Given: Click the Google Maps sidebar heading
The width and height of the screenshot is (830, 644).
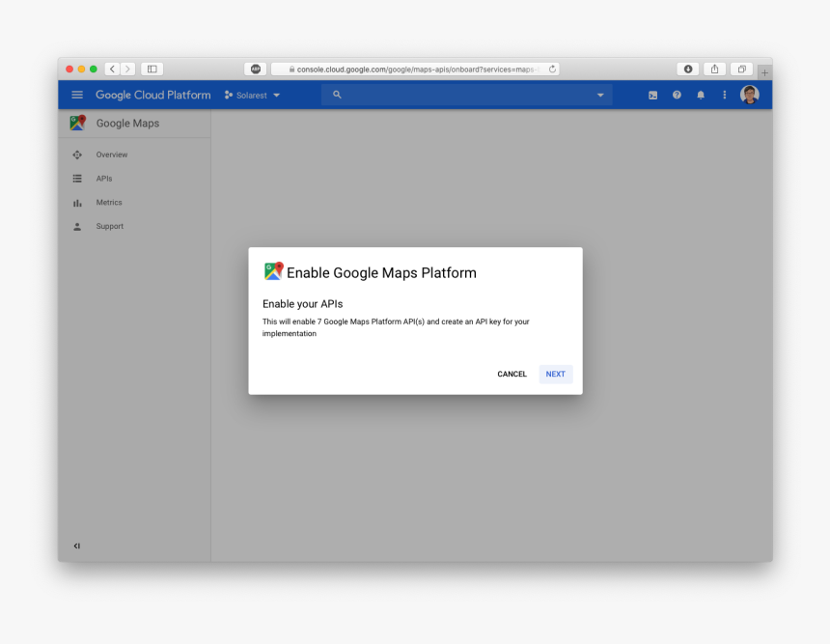Looking at the screenshot, I should pos(127,124).
